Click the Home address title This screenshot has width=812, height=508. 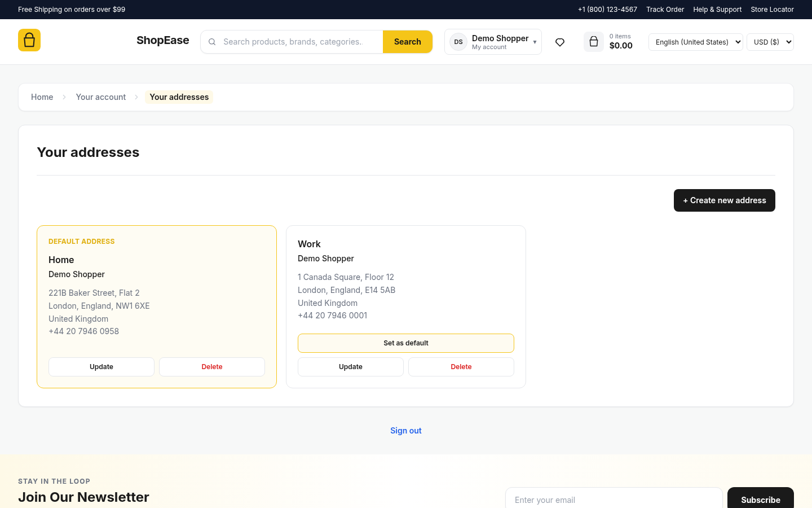pos(61,260)
